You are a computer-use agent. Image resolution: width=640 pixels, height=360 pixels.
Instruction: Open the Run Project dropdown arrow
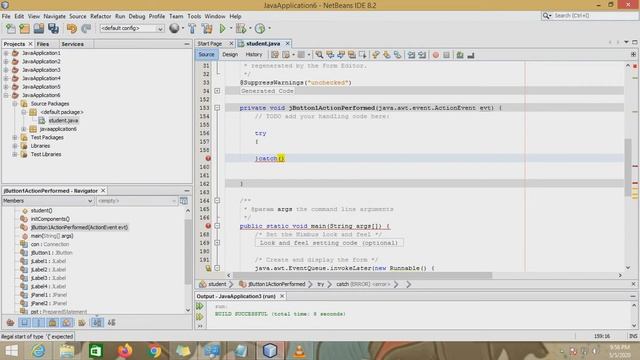[x=231, y=28]
